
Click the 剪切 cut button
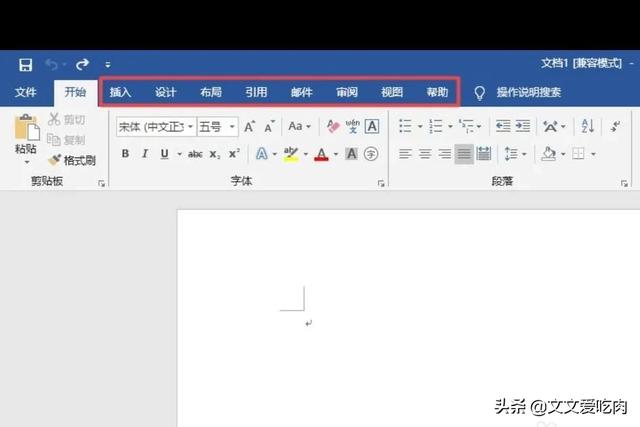67,120
